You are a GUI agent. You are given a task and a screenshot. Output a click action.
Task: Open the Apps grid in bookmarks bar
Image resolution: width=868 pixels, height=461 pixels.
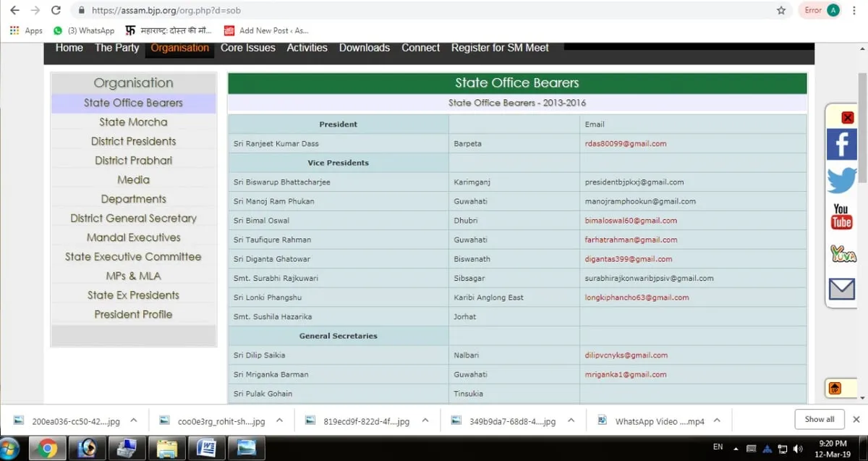click(26, 30)
